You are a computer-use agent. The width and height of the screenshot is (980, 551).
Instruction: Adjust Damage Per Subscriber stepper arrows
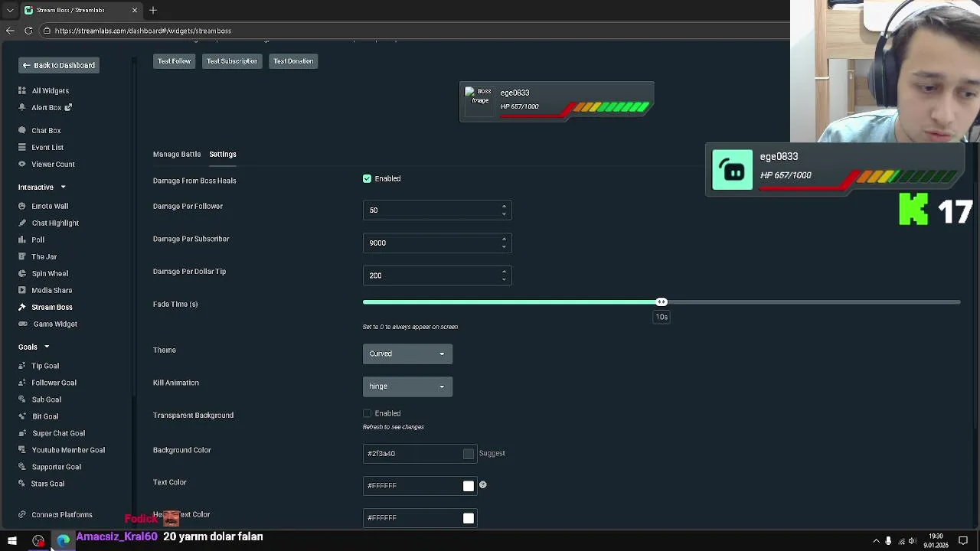[x=504, y=243]
